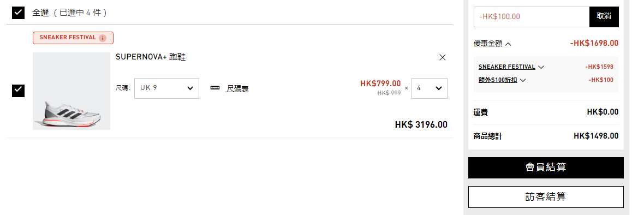The height and width of the screenshot is (215, 644).
Task: Click the coupon code input field
Action: tap(532, 17)
